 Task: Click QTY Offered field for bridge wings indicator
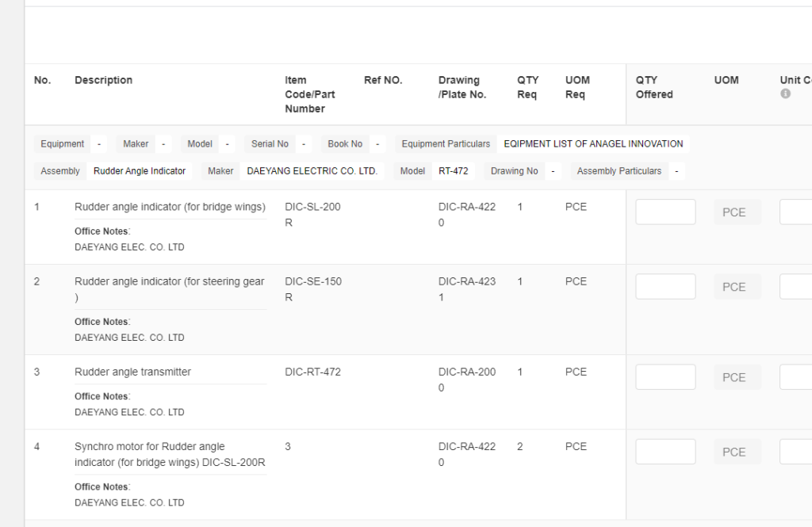click(x=665, y=212)
